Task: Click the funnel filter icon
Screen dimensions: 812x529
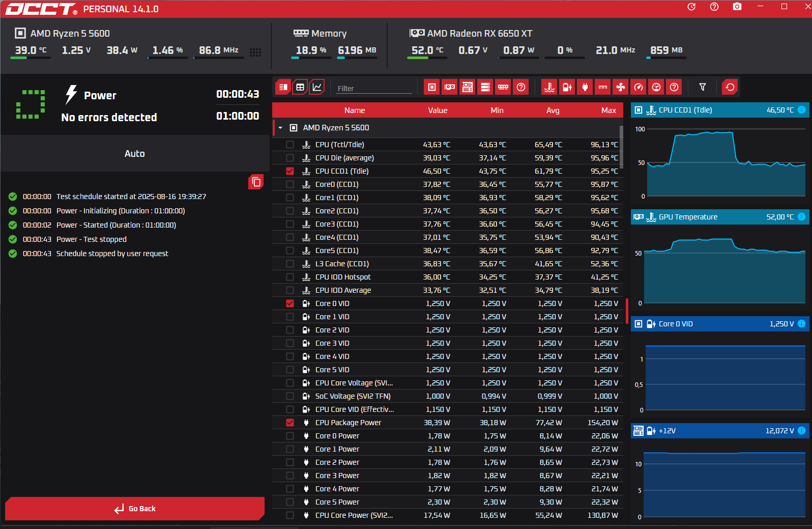Action: coord(703,87)
